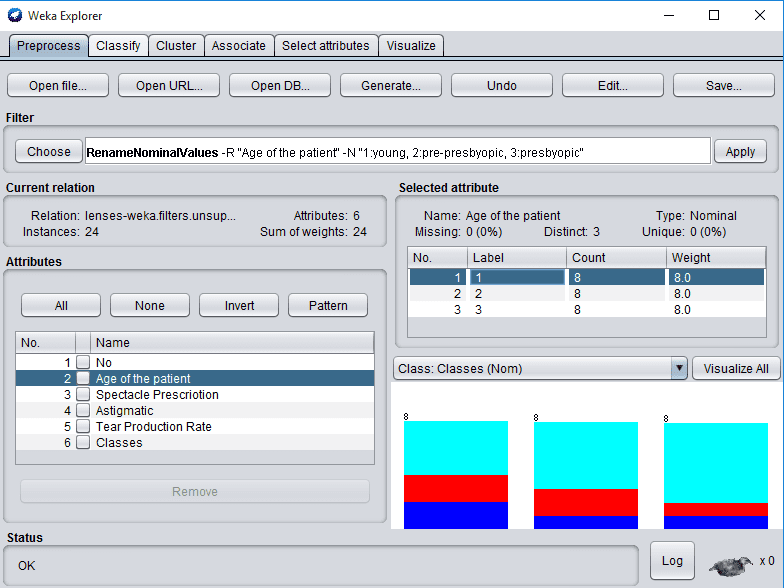Select label row 2 in attribute table
The image size is (784, 588).
(x=587, y=294)
